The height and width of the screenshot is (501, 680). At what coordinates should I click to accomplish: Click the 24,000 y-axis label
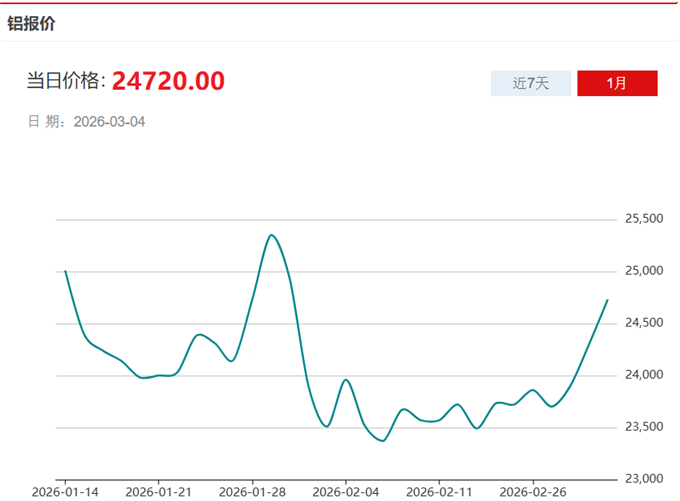[644, 375]
